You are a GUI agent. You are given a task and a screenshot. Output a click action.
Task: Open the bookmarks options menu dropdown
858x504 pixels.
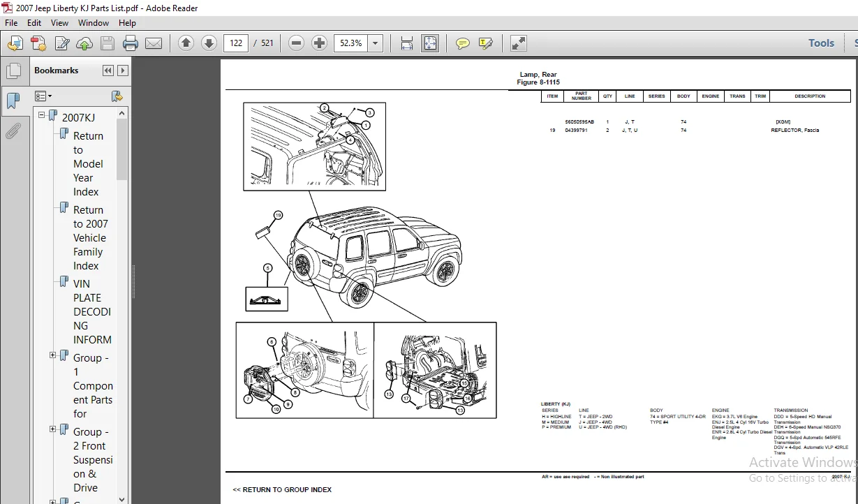(43, 96)
